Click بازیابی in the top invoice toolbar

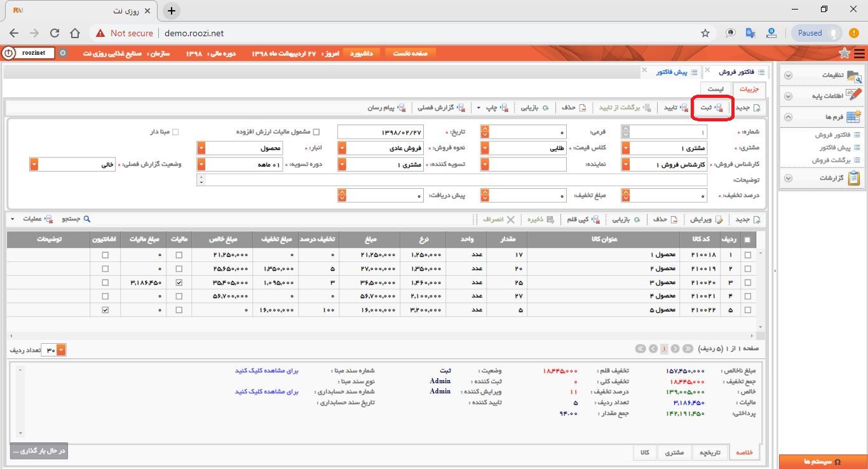coord(534,108)
